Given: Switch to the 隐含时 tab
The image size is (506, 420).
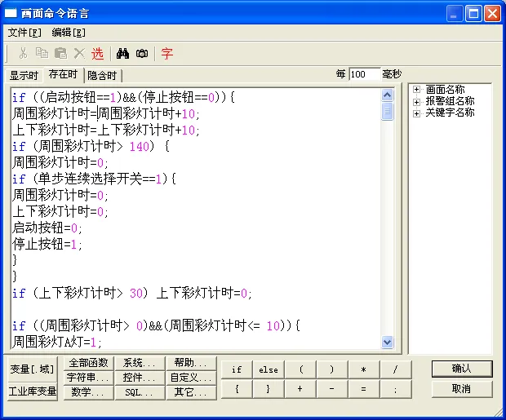Looking at the screenshot, I should [102, 76].
